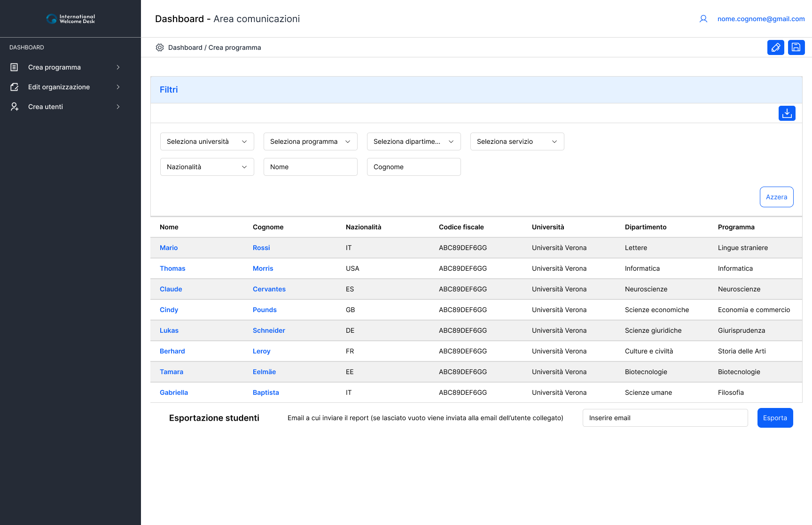Screen dimensions: 812x525
Task: Select the Economia e commercio cell
Action: pos(754,310)
